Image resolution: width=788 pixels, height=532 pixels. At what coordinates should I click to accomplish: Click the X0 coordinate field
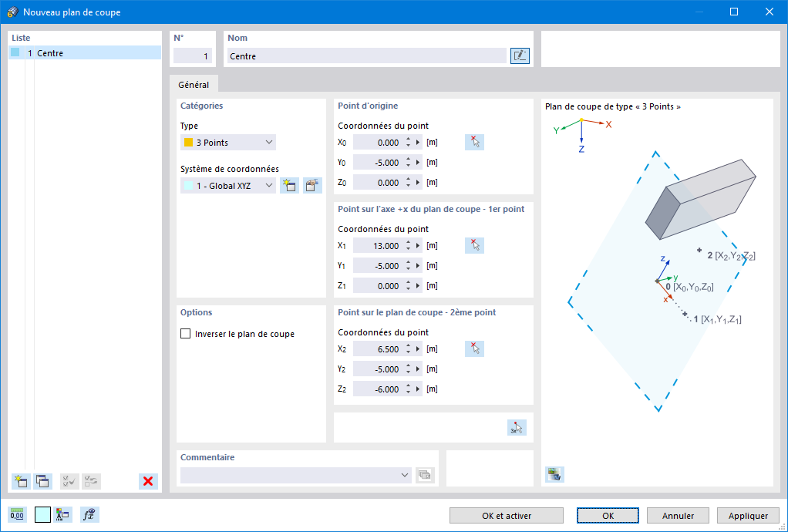click(x=379, y=142)
